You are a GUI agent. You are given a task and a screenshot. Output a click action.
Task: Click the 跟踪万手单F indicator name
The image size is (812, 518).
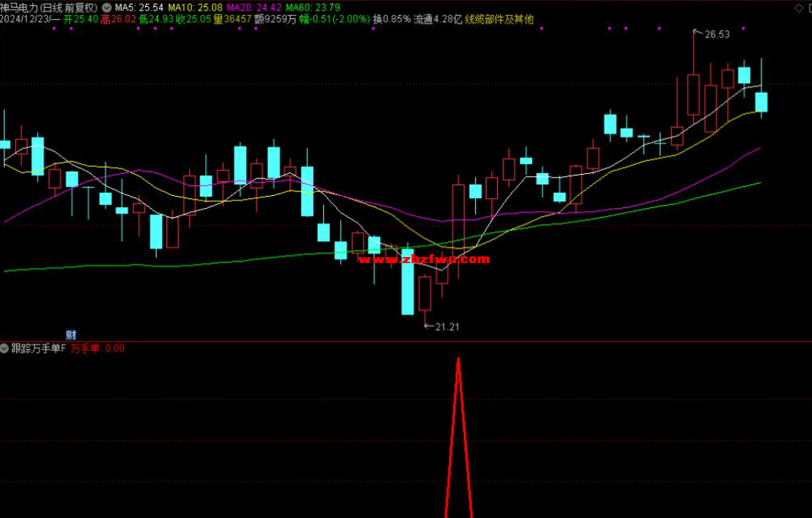point(39,349)
